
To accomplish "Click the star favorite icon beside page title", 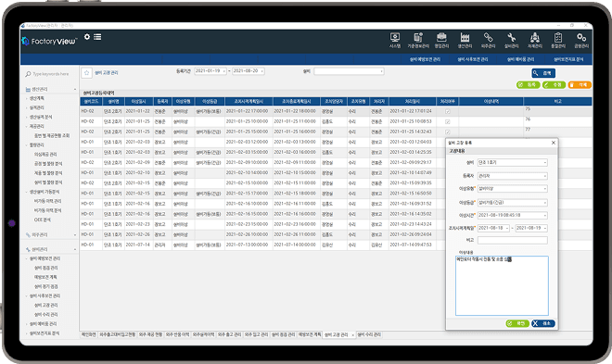I will pyautogui.click(x=86, y=73).
